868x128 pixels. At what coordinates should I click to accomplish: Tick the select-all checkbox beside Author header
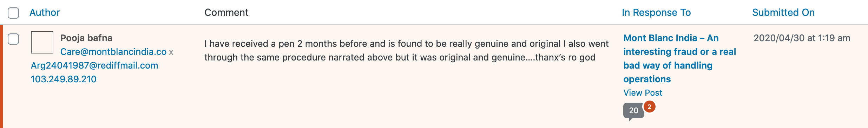tap(13, 13)
